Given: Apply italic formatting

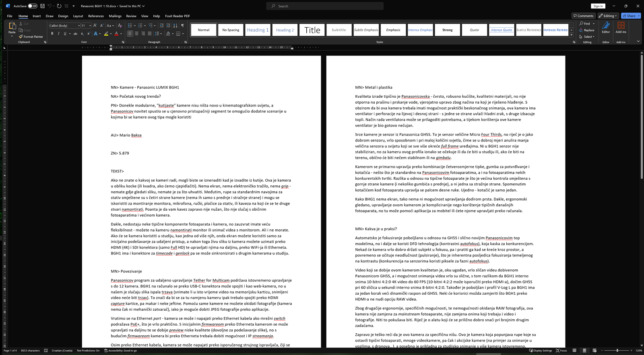Looking at the screenshot, I should (58, 34).
